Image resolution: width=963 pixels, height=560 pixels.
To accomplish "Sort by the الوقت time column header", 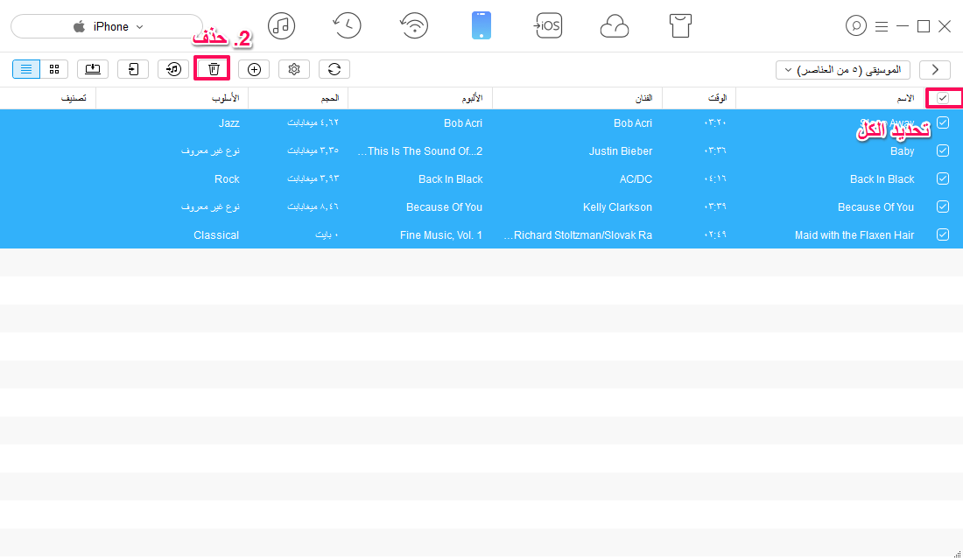I will tap(717, 98).
